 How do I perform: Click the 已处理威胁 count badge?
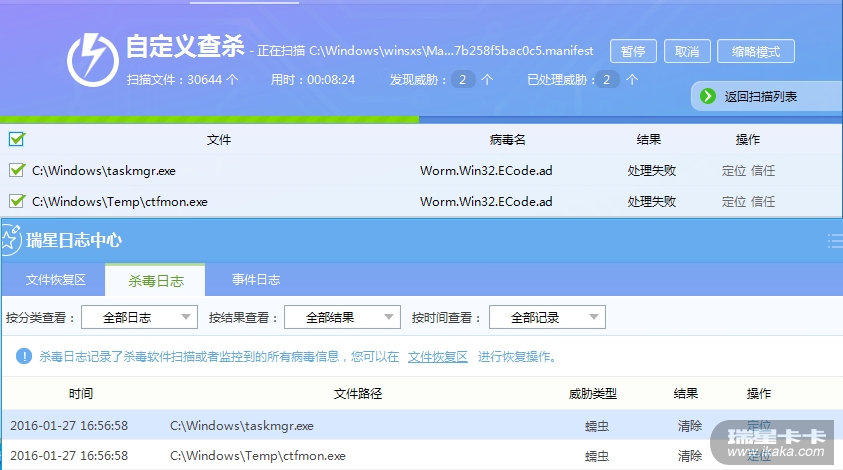607,80
